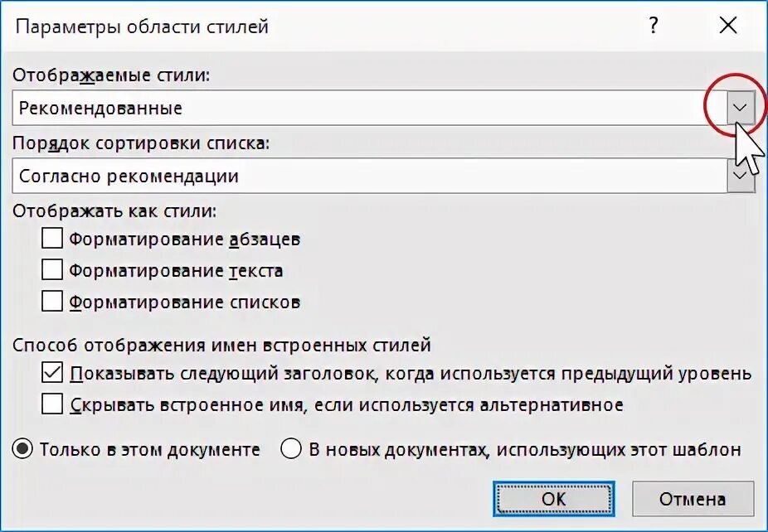Viewport: 768px width, 532px height.
Task: Expand the Порядок сортировки списка dropdown arrow
Action: coord(740,176)
